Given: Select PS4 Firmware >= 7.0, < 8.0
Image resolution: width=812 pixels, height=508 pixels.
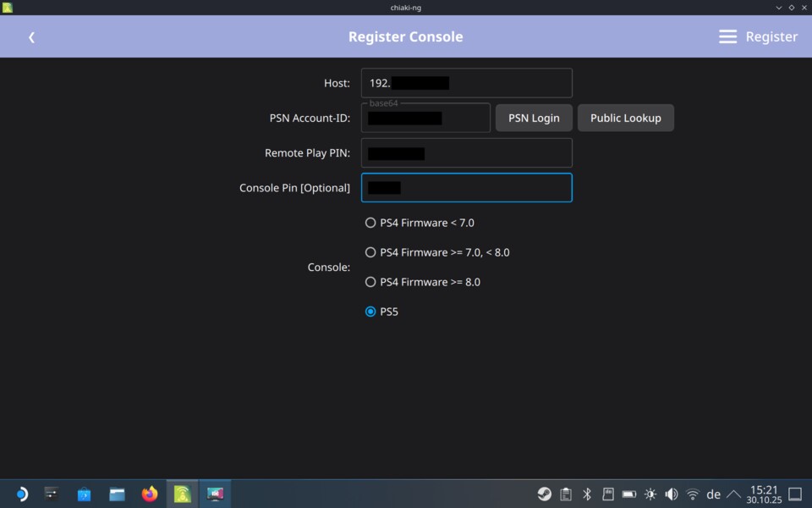Looking at the screenshot, I should point(370,252).
